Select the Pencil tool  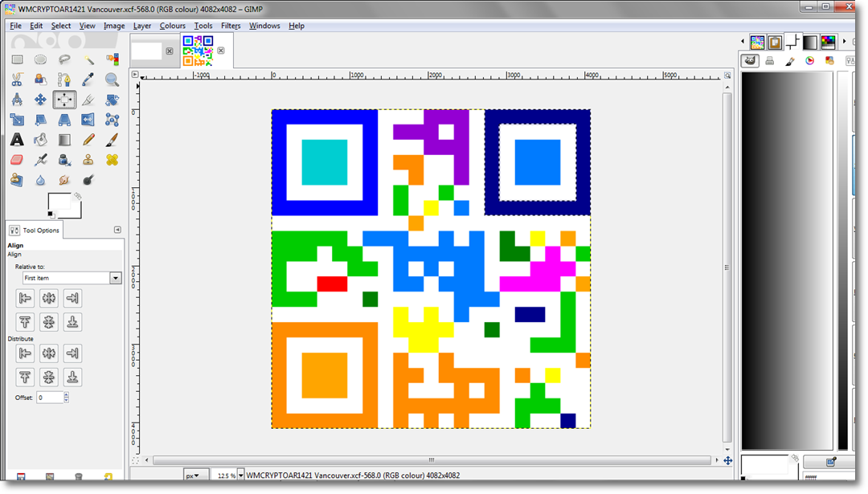88,140
